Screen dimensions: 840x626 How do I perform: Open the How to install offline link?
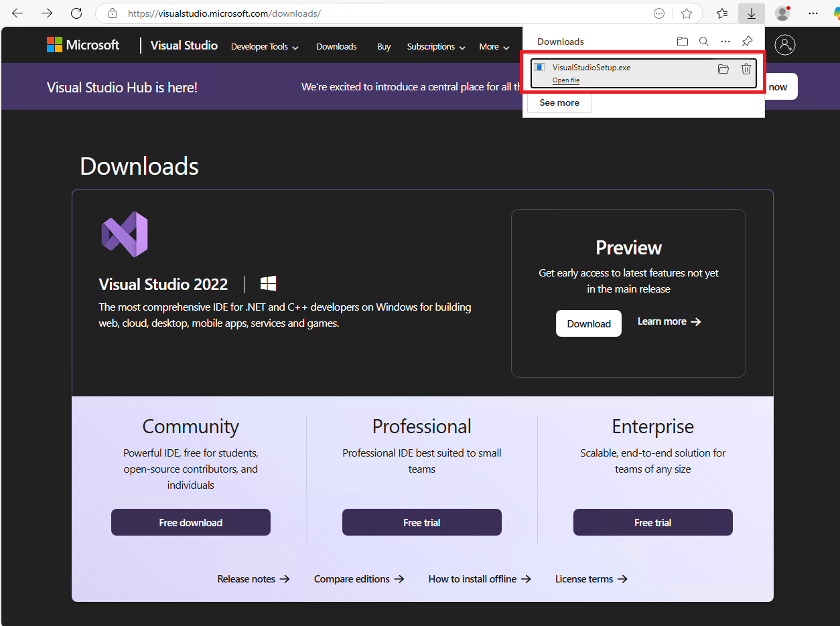480,579
